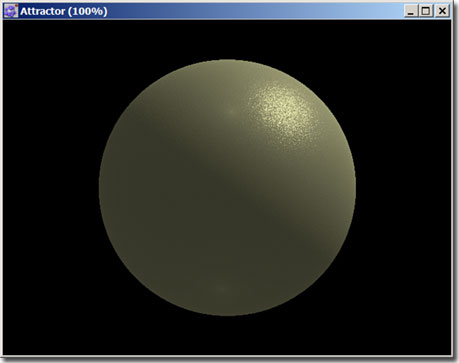
Task: Click the faint glow near sphere bottom
Action: coord(222,289)
